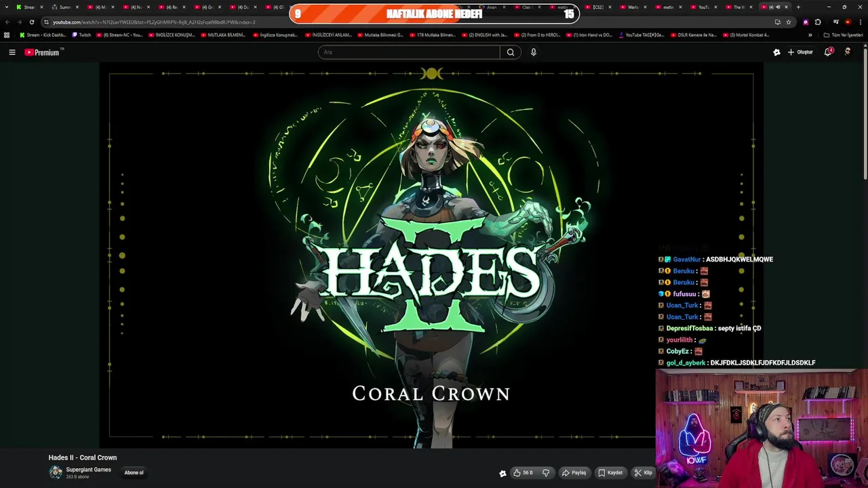Viewport: 868px width, 488px height.
Task: Click the Abone ol subscribe button
Action: pos(134,472)
